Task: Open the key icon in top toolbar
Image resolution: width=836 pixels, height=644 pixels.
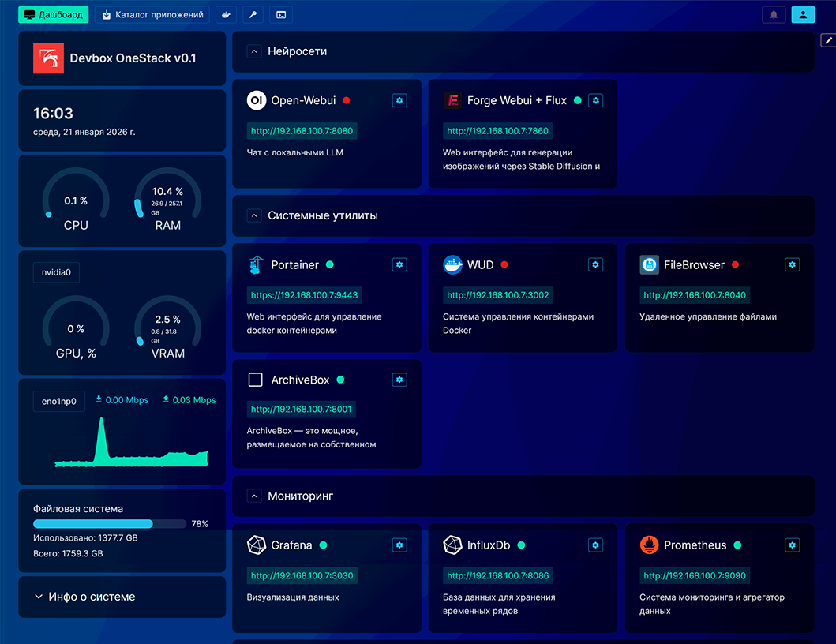Action: 253,15
